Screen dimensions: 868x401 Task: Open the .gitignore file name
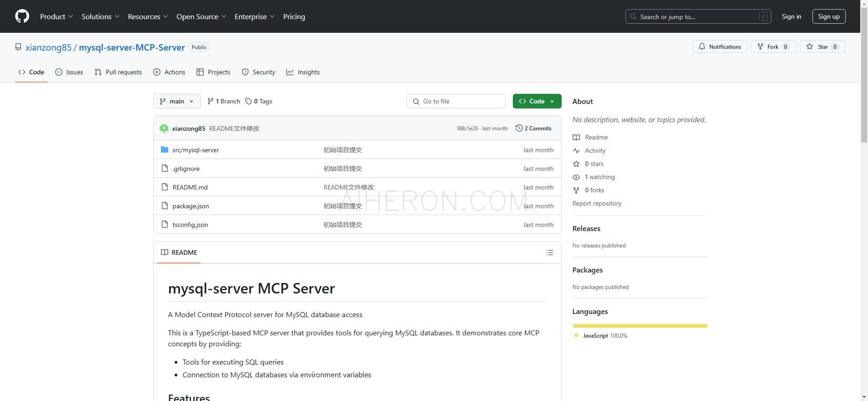186,169
